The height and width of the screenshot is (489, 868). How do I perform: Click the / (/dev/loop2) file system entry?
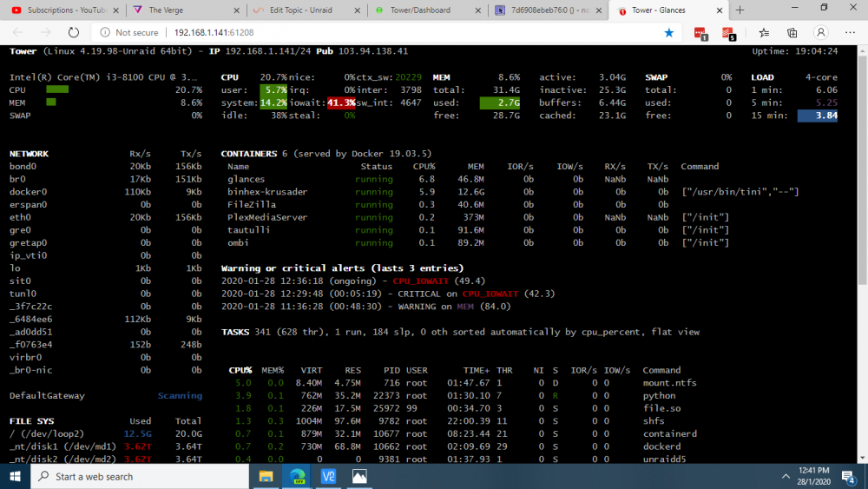47,433
